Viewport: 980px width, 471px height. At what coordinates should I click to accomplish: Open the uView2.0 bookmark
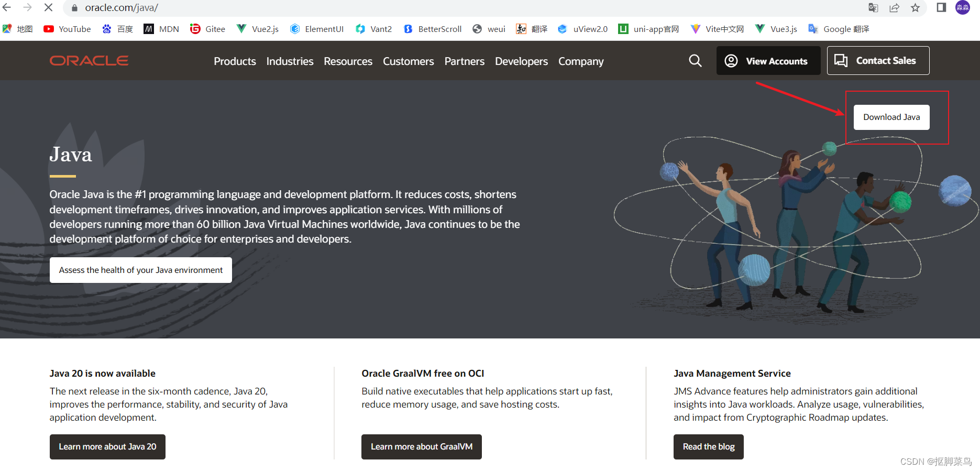point(582,29)
